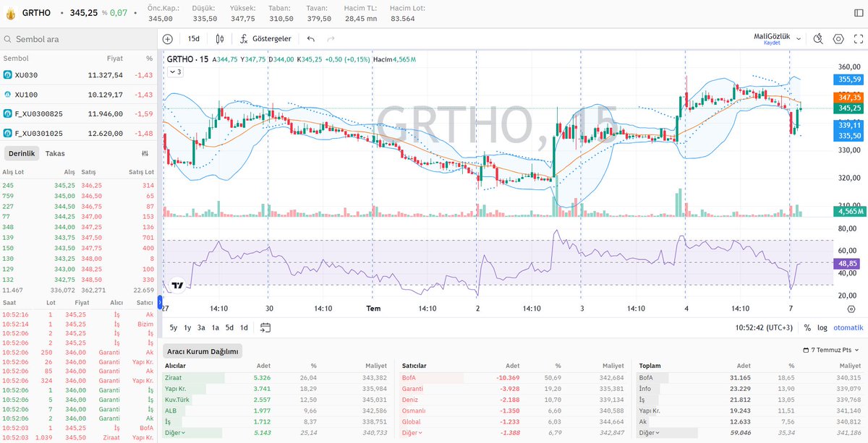
Task: Click the GRTHO stock logo icon
Action: (11, 13)
